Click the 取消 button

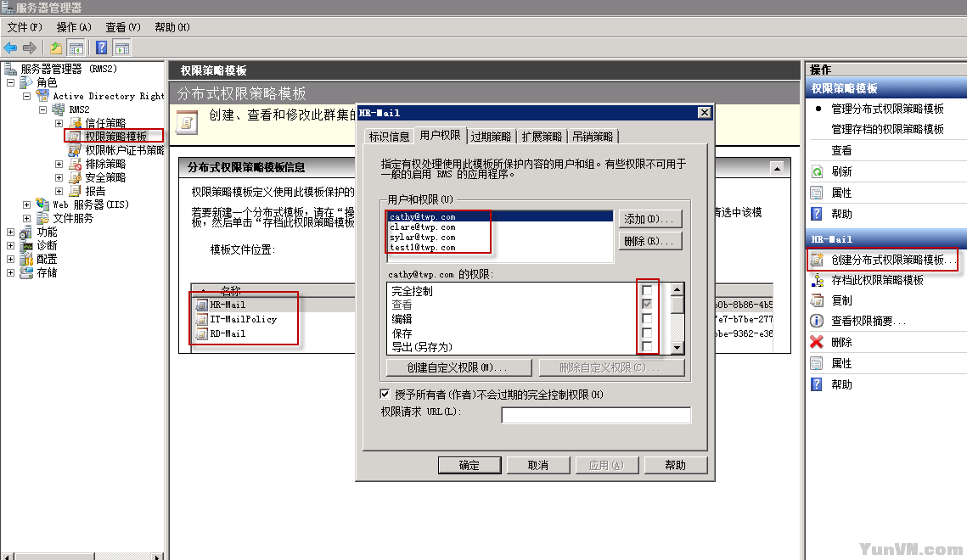pos(538,465)
